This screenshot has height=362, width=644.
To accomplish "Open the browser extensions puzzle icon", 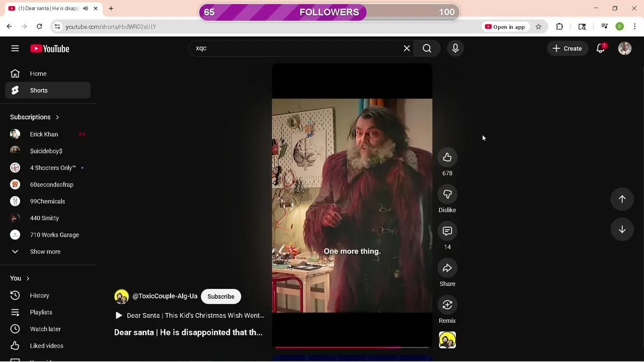I will point(559,27).
